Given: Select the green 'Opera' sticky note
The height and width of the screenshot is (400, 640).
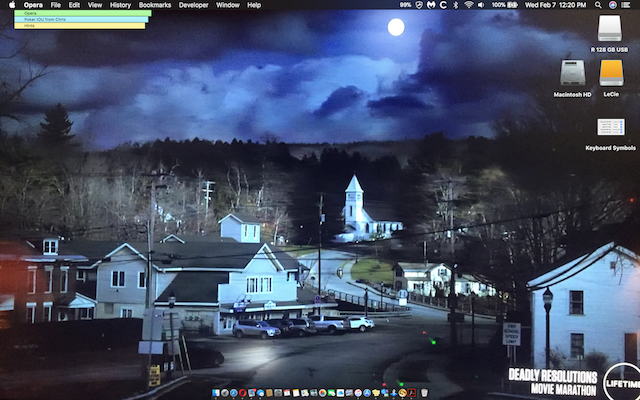Looking at the screenshot, I should coord(83,13).
